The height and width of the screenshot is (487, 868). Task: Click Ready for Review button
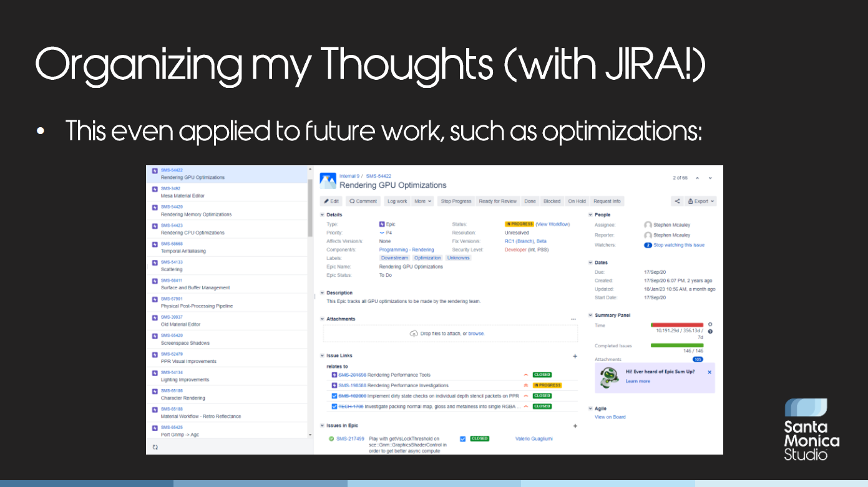[x=497, y=201]
